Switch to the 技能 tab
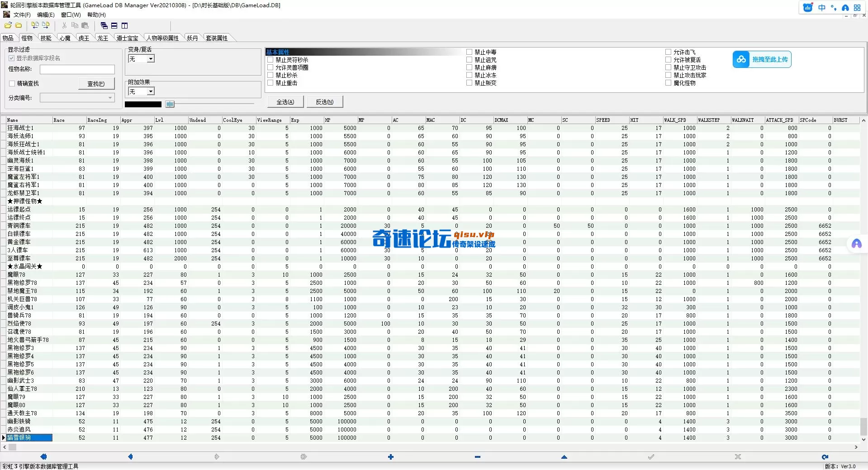Viewport: 868px width, 470px height. (46, 38)
